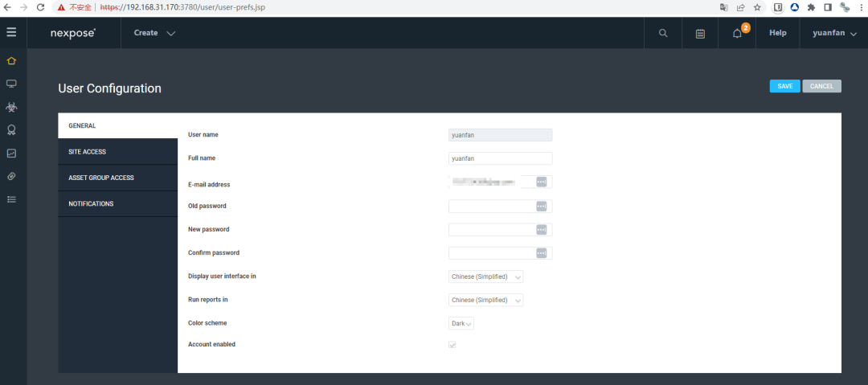The height and width of the screenshot is (385, 868).
Task: Go to Home via house icon
Action: click(11, 61)
